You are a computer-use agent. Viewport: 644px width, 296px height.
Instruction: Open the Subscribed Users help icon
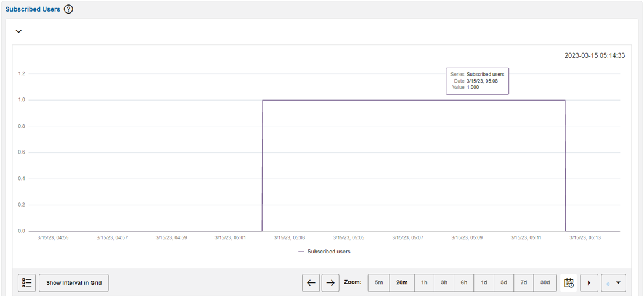pyautogui.click(x=68, y=9)
